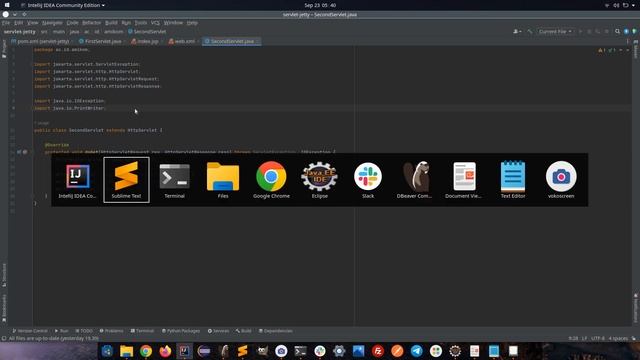640x360 pixels.
Task: Switch to Slack in the app switcher
Action: (x=368, y=180)
